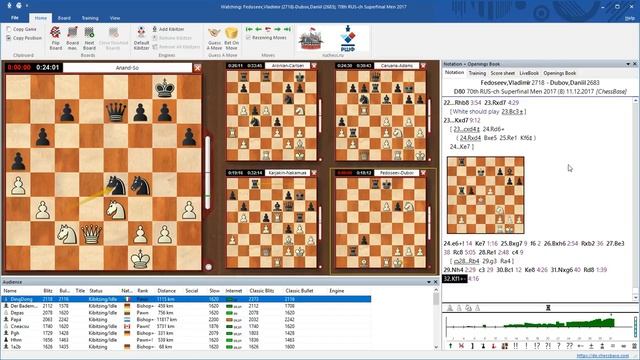Select the Karjakin-Nakamura board thumbnail
Viewport: 640px width, 360px height.
click(x=272, y=223)
